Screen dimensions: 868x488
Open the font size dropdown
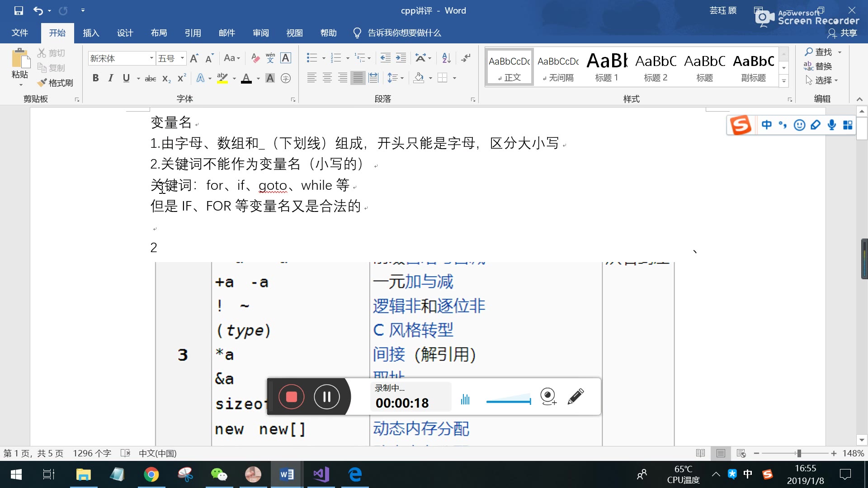(182, 58)
